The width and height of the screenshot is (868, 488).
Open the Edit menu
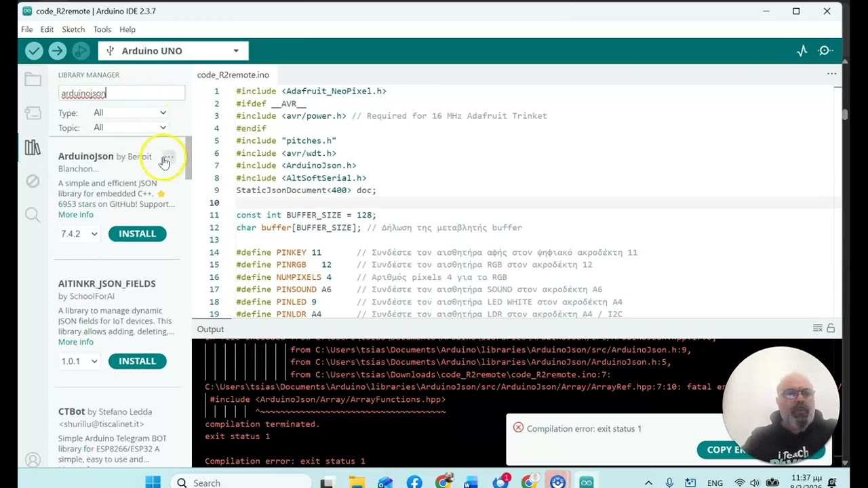tap(47, 29)
